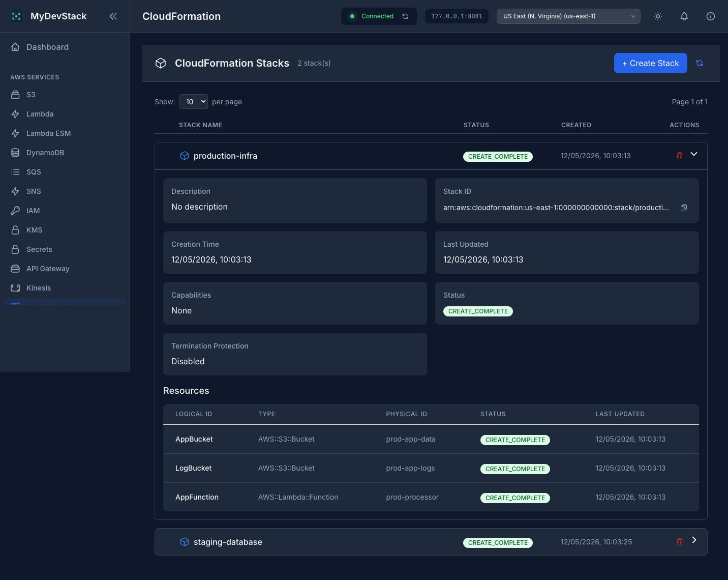Click the Resources section heading
The image size is (728, 580).
[186, 391]
